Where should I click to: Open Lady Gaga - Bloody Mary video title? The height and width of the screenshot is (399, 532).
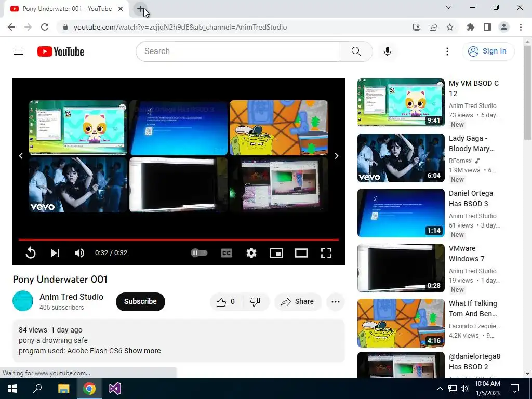pyautogui.click(x=472, y=143)
